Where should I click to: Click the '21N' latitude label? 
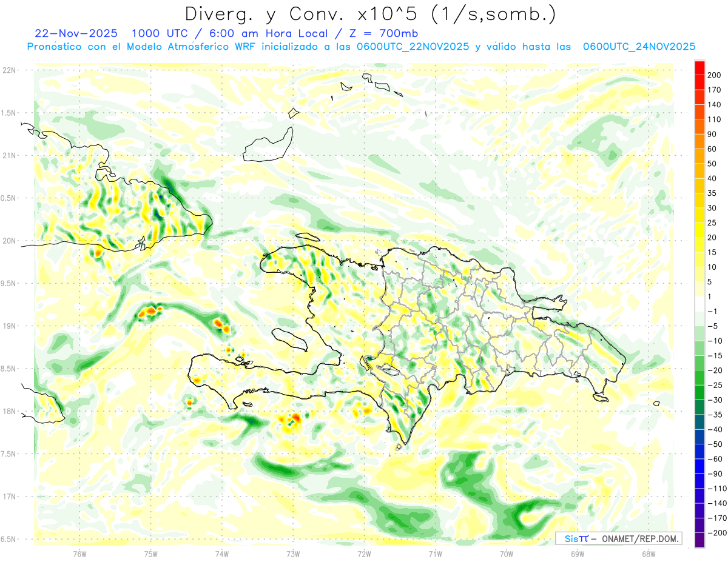pos(8,155)
